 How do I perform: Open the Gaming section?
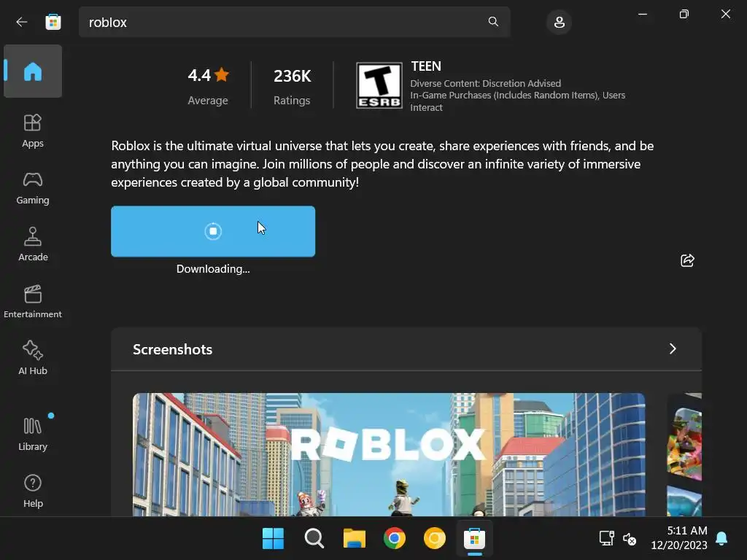pos(33,188)
